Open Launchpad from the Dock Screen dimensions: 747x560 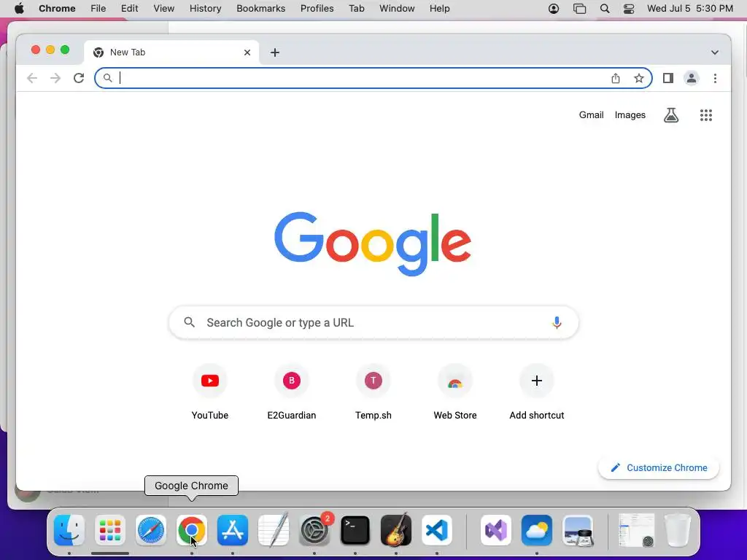tap(110, 530)
